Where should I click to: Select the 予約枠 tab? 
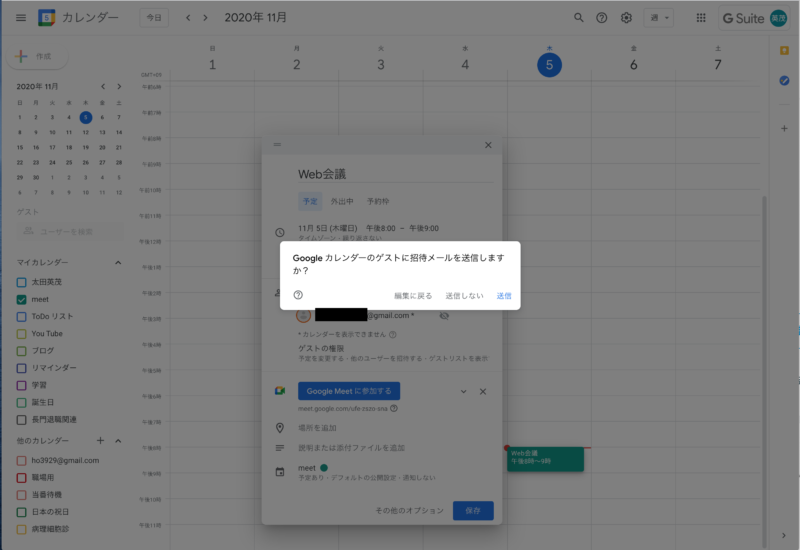click(378, 201)
